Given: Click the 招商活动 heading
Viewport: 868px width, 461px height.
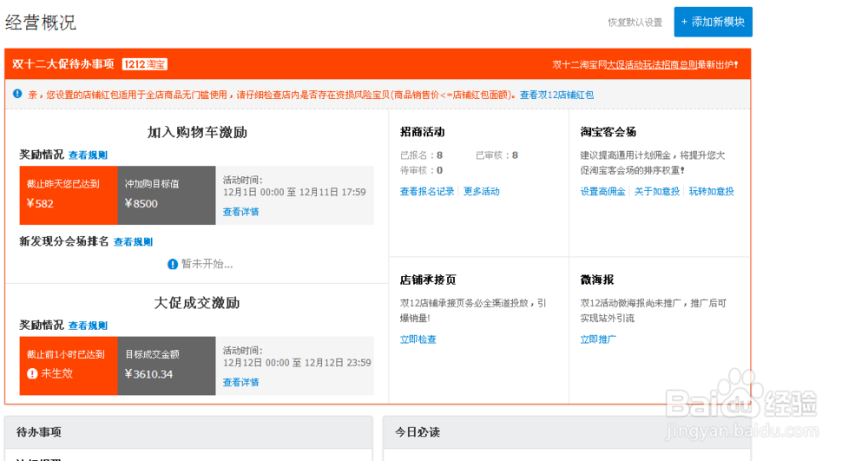Looking at the screenshot, I should [423, 132].
